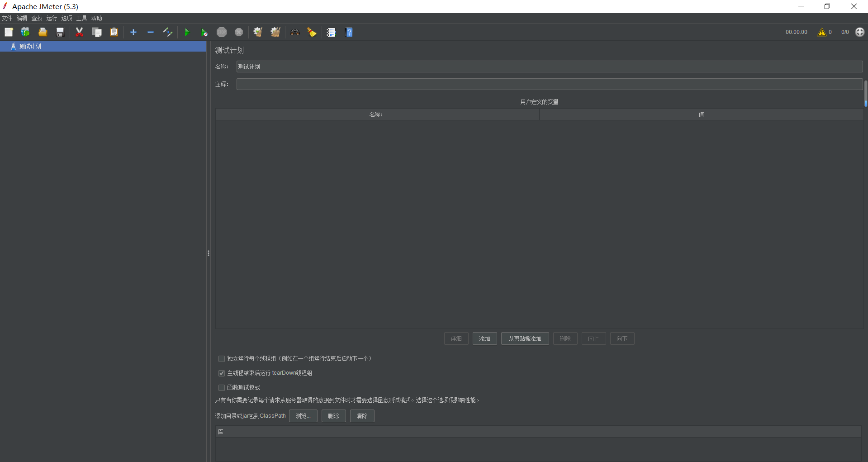The height and width of the screenshot is (462, 868).
Task: Click the Collapse all minus icon
Action: (151, 32)
